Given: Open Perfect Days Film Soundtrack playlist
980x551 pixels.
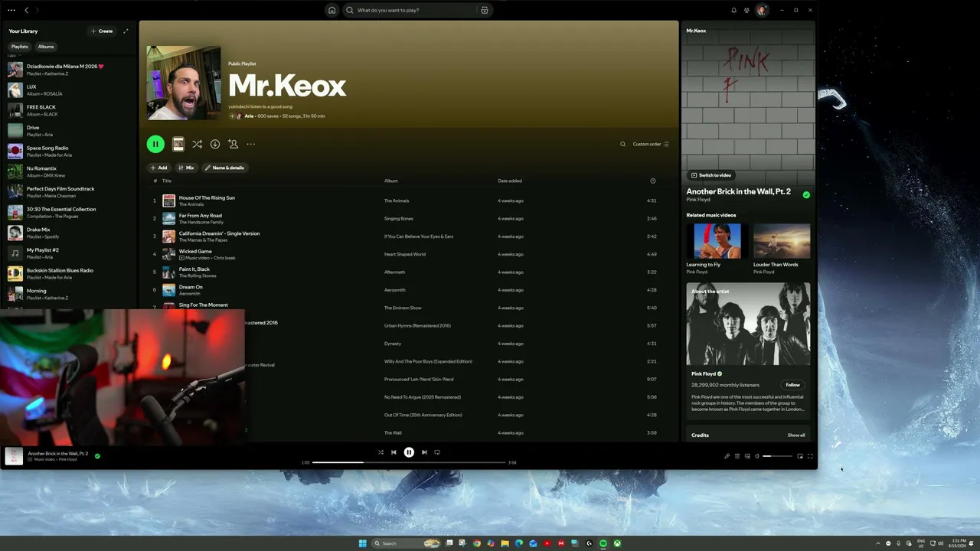Looking at the screenshot, I should [69, 192].
